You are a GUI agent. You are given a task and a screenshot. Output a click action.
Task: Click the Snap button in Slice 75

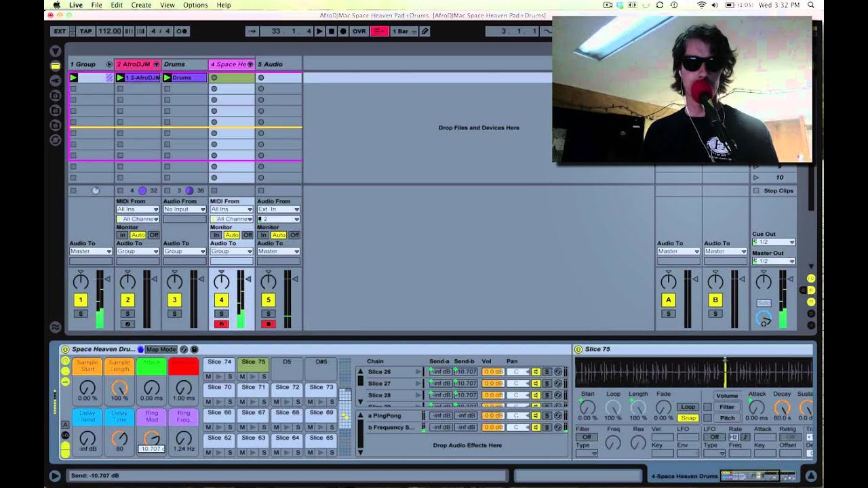pyautogui.click(x=688, y=418)
